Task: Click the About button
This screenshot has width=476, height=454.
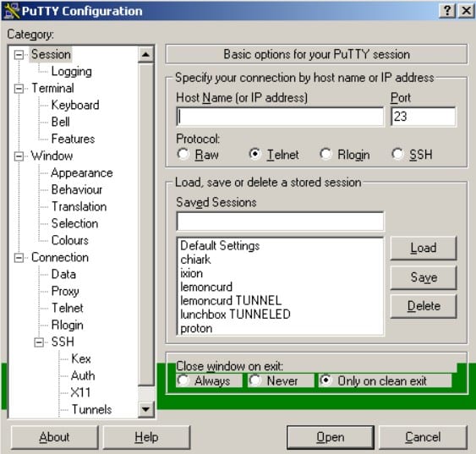Action: [55, 437]
